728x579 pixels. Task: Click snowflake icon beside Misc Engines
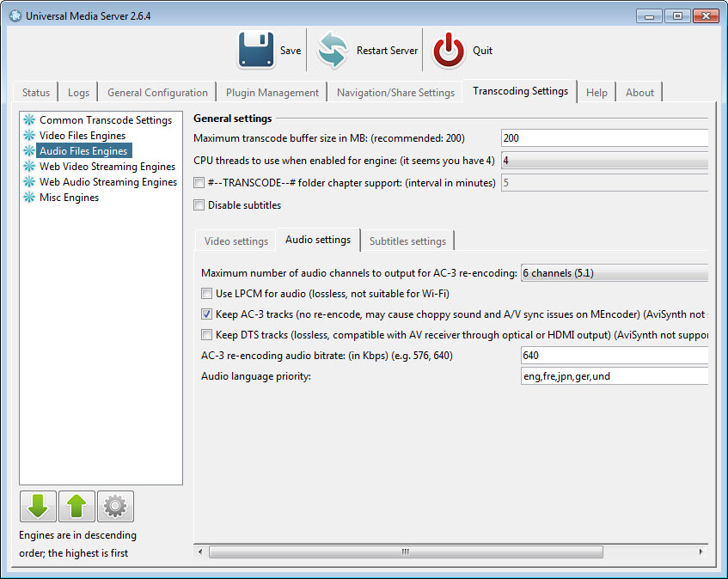29,198
